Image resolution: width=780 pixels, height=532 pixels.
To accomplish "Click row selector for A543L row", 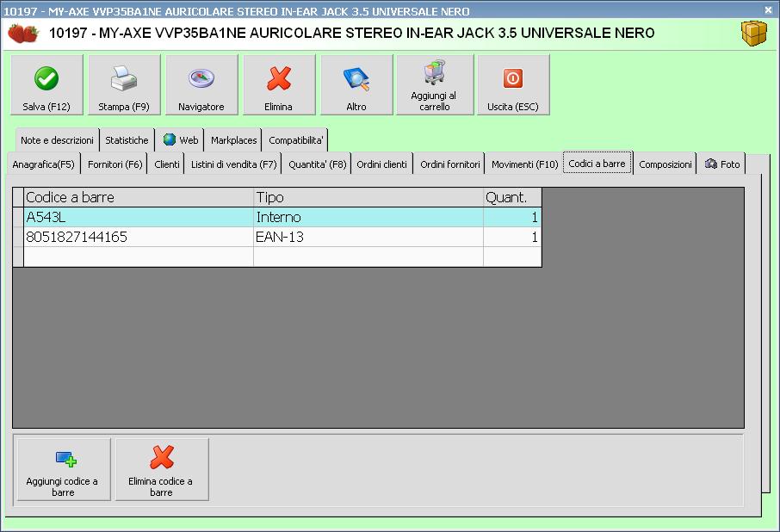I will pos(18,217).
